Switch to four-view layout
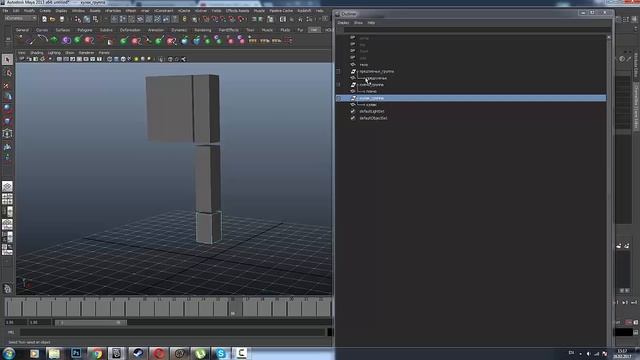The height and width of the screenshot is (360, 640). (x=7, y=199)
